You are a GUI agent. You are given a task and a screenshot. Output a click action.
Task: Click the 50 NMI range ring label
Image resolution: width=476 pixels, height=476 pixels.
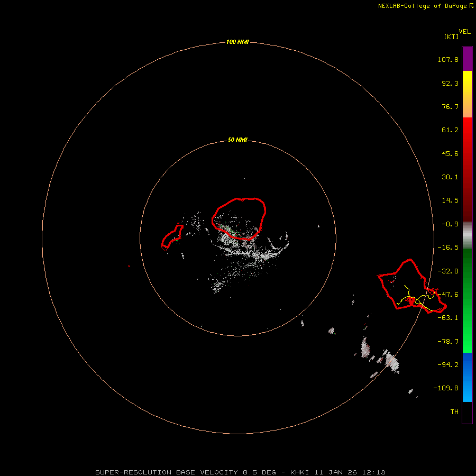[237, 140]
